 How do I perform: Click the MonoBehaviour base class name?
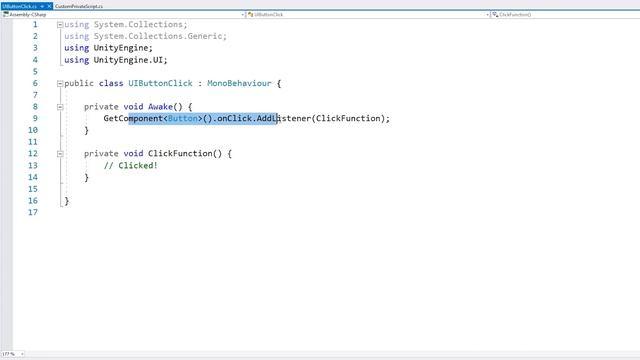click(239, 83)
